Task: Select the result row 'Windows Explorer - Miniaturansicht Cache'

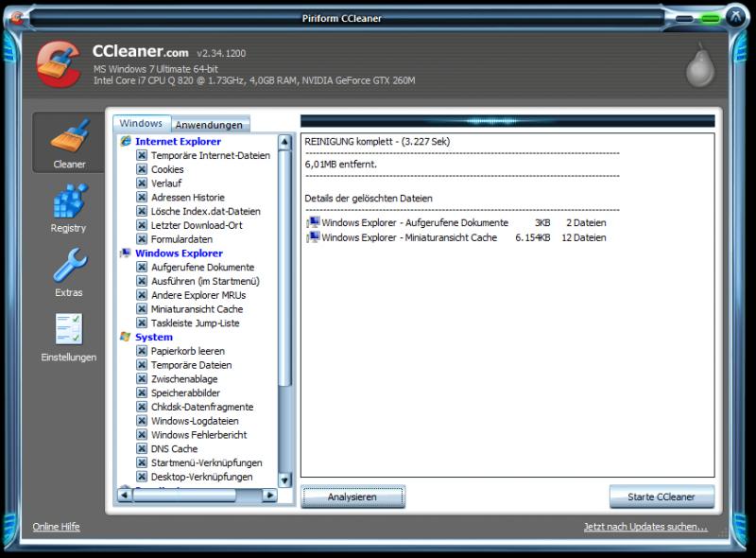Action: click(456, 237)
